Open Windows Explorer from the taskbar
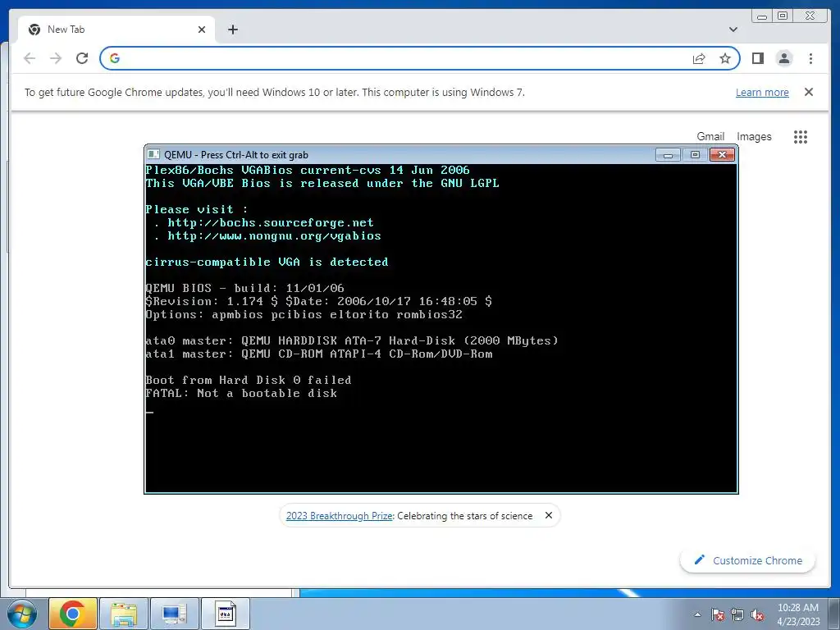The width and height of the screenshot is (840, 630). pyautogui.click(x=124, y=614)
